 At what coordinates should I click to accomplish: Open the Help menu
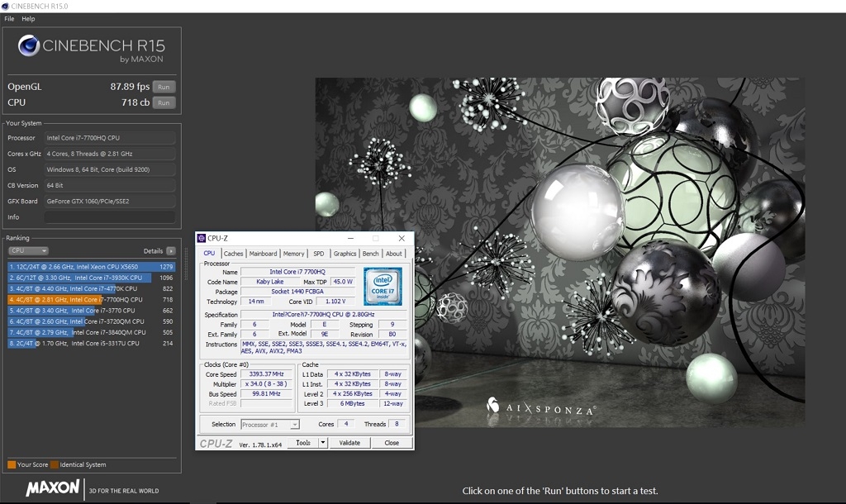(28, 19)
